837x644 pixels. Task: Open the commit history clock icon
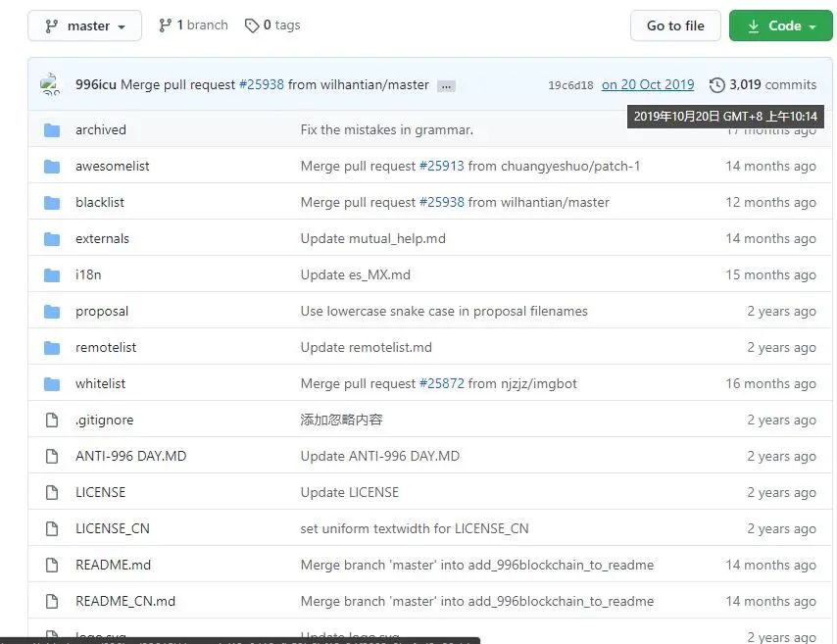click(x=717, y=85)
